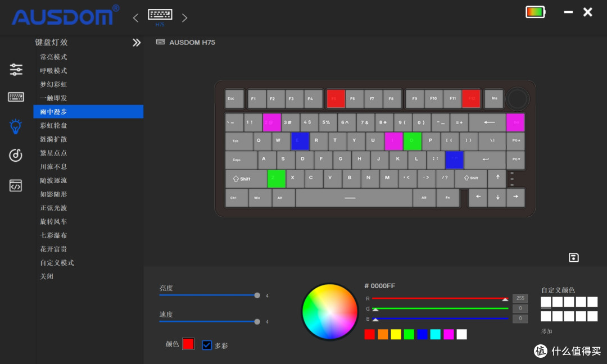
Task: Select 七彩瀑布 lighting effect
Action: (53, 235)
